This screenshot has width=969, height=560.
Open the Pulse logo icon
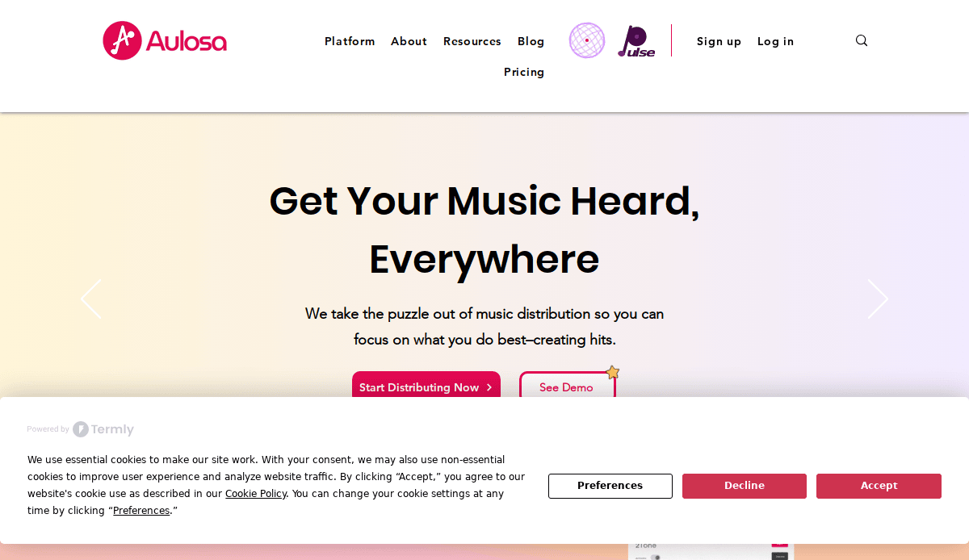(636, 41)
